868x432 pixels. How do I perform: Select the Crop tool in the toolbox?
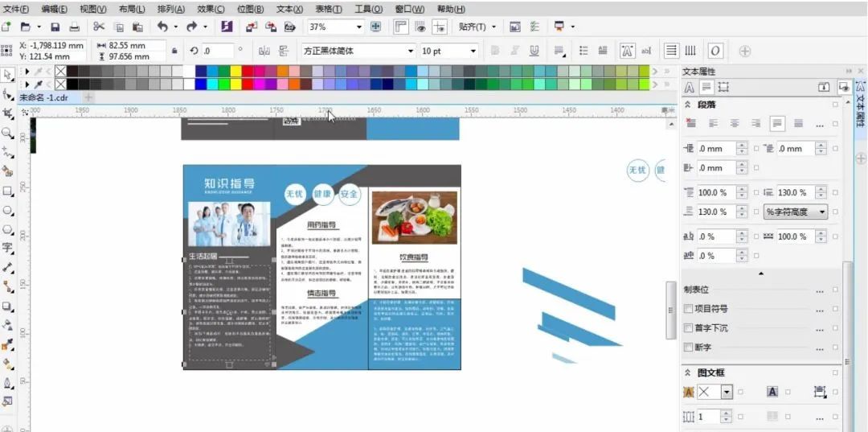click(x=8, y=113)
